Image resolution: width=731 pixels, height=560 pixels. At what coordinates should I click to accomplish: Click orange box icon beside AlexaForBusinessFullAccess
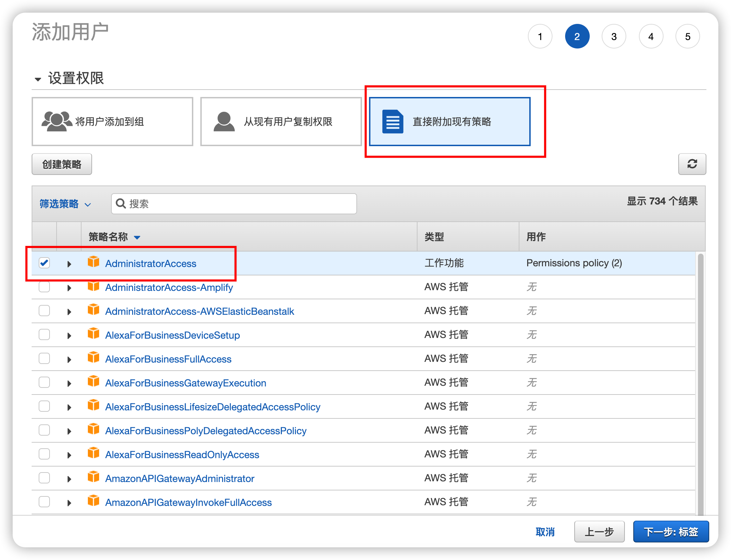[x=93, y=358]
